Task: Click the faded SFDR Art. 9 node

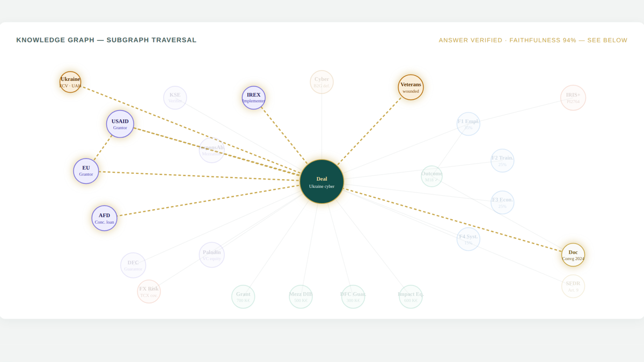Action: [x=573, y=286]
